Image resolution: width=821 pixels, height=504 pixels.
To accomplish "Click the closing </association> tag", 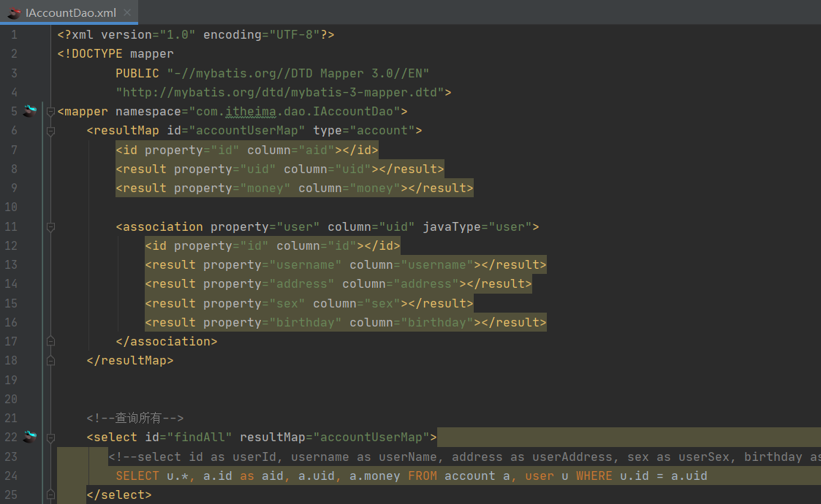I will (x=167, y=341).
